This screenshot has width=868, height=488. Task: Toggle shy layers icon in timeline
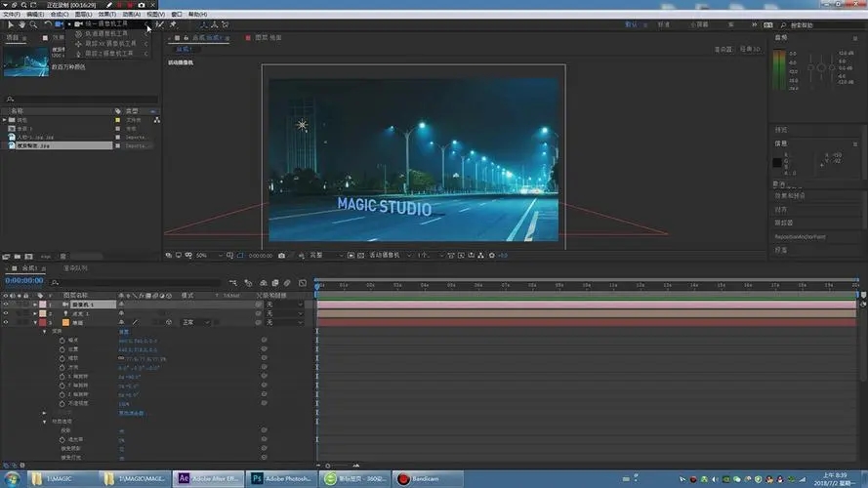coord(264,283)
